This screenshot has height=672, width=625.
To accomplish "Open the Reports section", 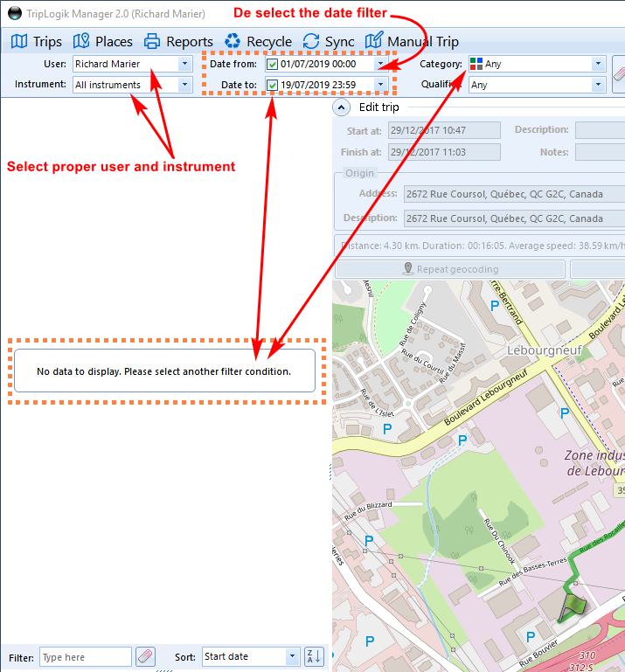I will pos(178,42).
